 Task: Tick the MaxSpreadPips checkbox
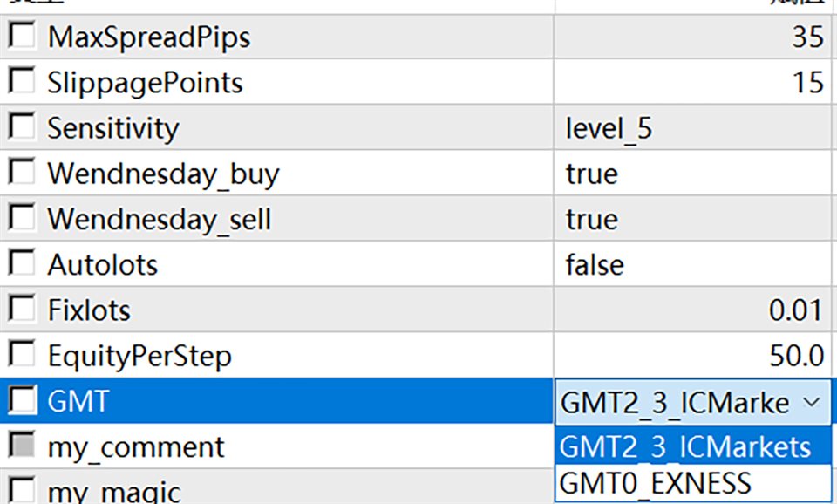(x=22, y=37)
